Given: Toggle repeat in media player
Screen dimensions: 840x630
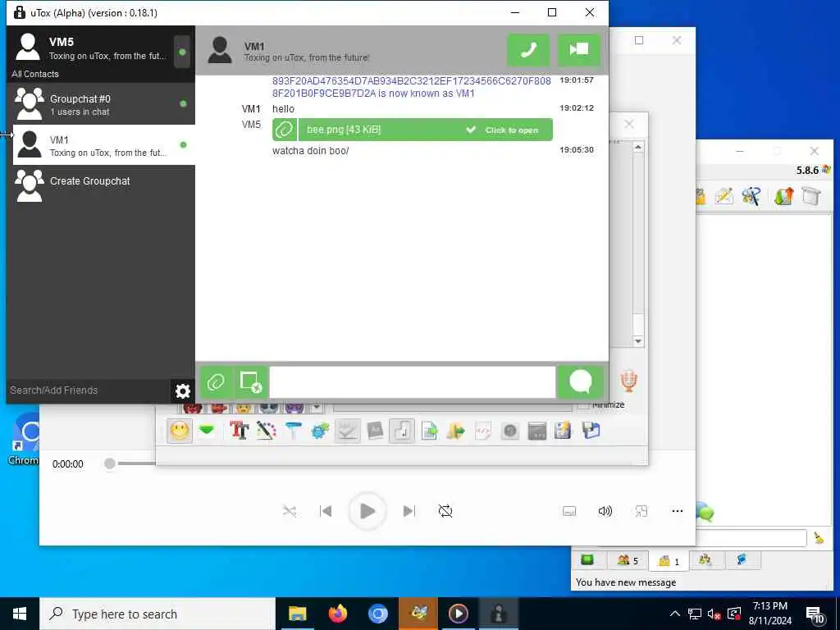Looking at the screenshot, I should [x=445, y=511].
